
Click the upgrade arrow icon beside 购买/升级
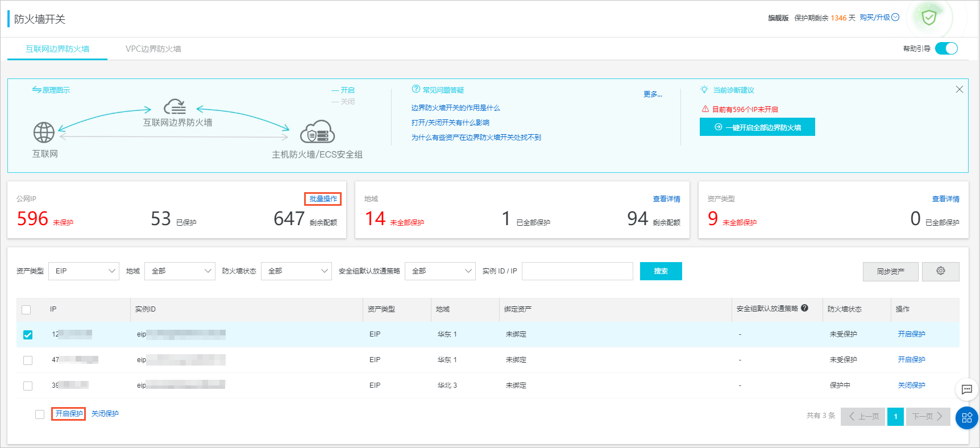tap(895, 17)
